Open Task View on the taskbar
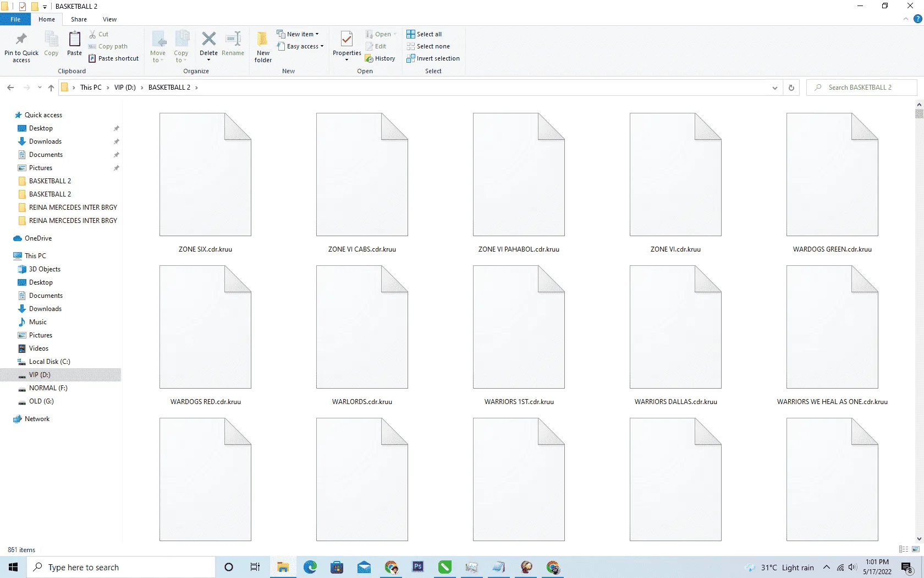Viewport: 924px width, 578px height. 255,567
